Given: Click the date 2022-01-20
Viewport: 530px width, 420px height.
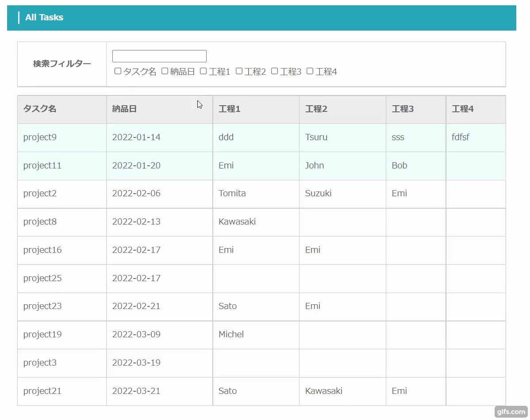Looking at the screenshot, I should pyautogui.click(x=136, y=165).
